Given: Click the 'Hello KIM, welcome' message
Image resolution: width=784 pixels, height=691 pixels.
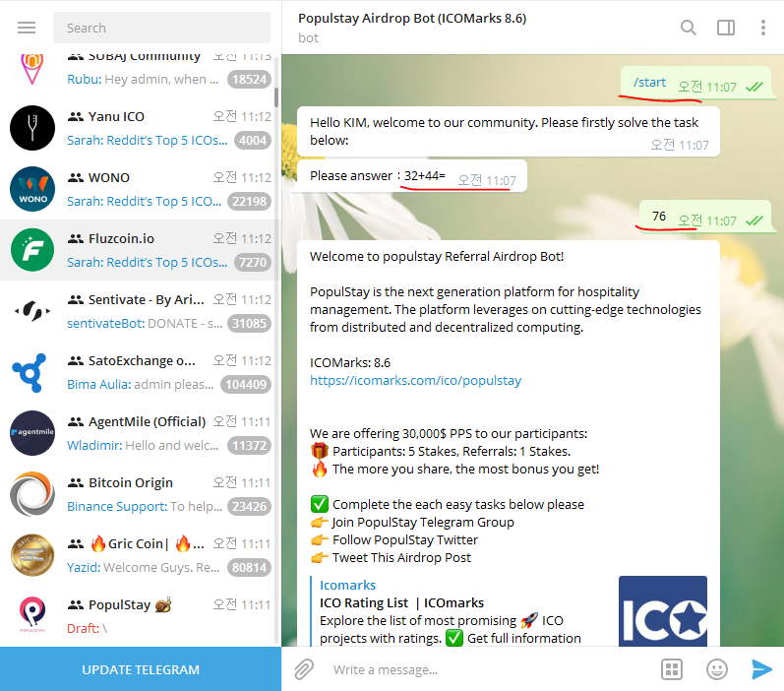Looking at the screenshot, I should click(508, 132).
